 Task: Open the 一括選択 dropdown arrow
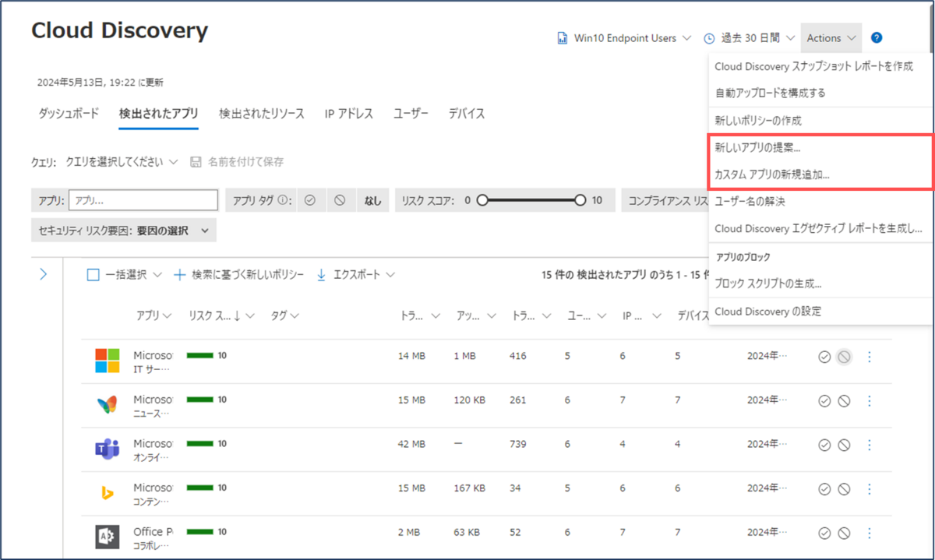(157, 275)
